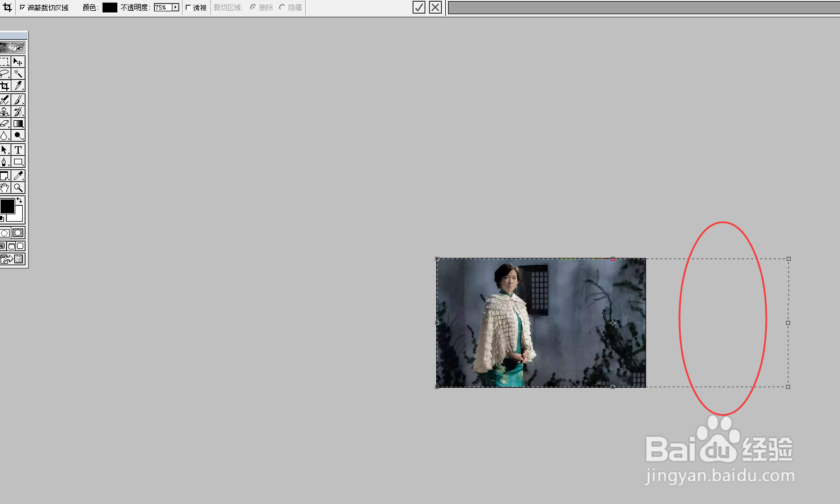The width and height of the screenshot is (840, 504).
Task: Click the crop box left-middle handle
Action: click(x=437, y=323)
